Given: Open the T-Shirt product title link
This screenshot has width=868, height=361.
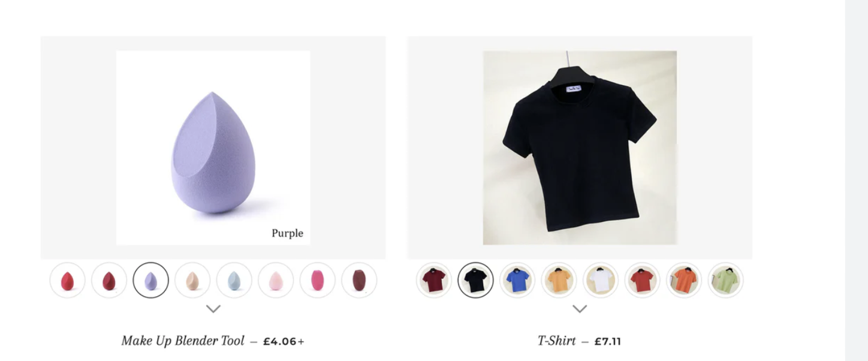Looking at the screenshot, I should 556,341.
